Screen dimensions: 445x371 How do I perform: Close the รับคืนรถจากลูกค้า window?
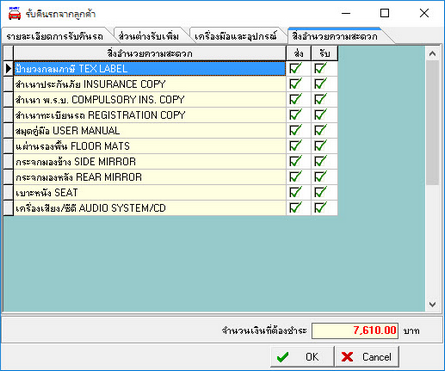tap(424, 13)
